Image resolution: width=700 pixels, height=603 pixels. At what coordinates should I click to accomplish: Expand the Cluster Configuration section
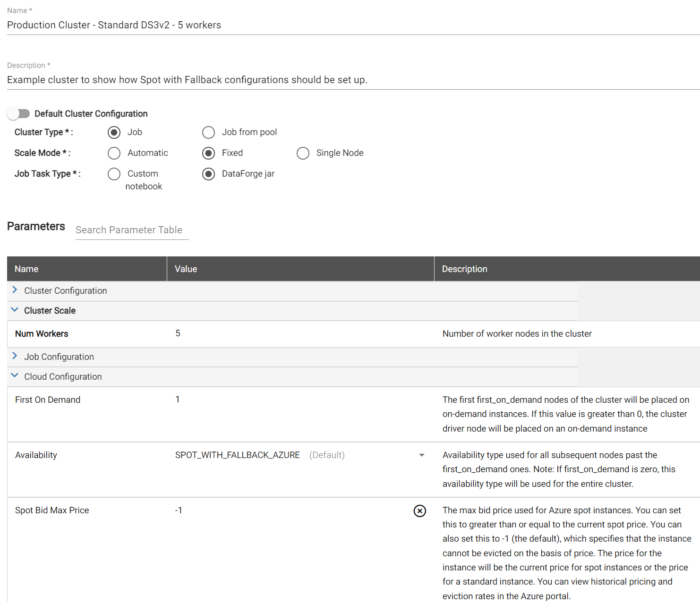15,290
